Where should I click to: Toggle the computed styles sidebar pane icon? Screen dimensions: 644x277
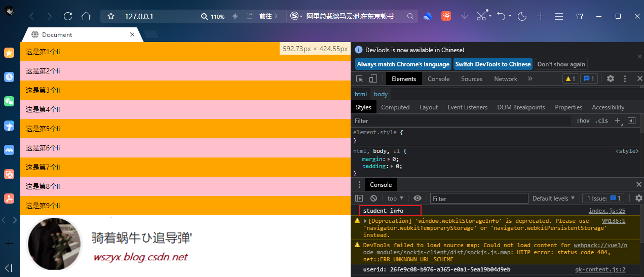[x=631, y=121]
